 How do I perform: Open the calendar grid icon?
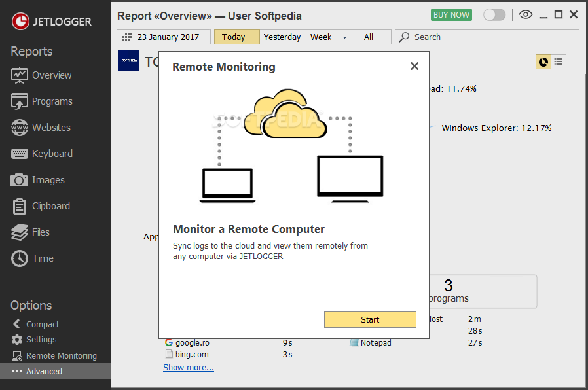coord(128,37)
